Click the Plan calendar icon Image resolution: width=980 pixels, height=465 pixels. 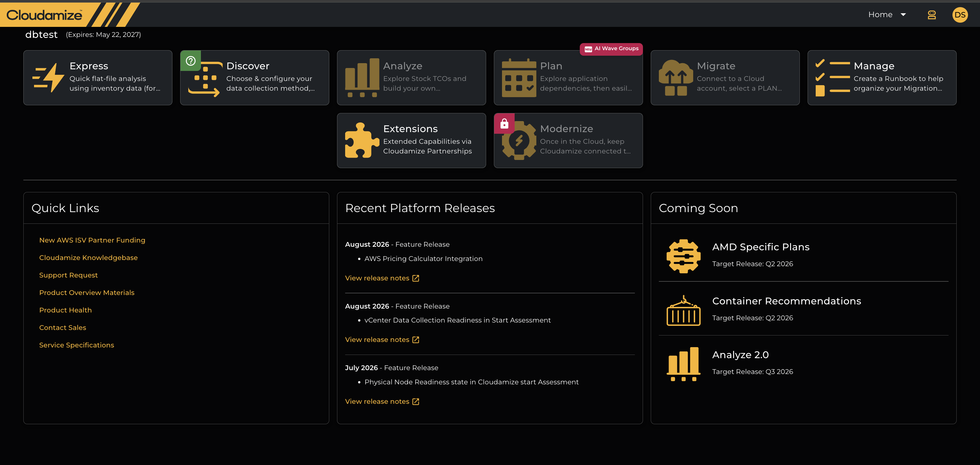tap(519, 78)
